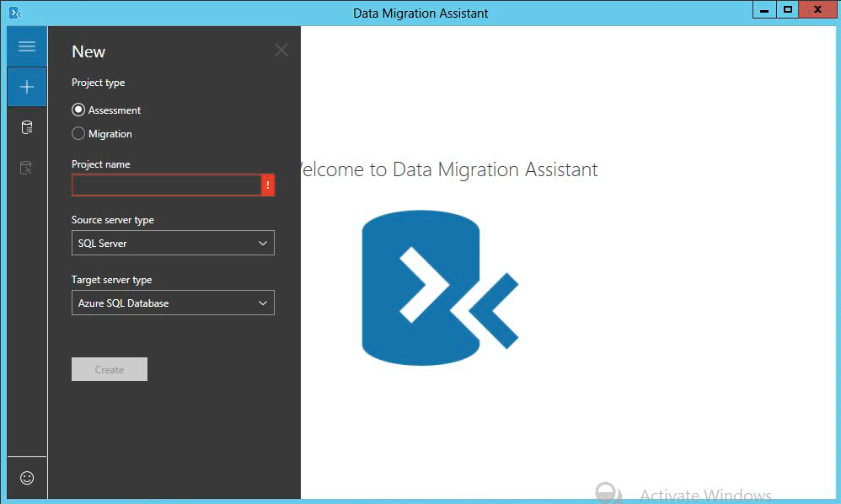This screenshot has height=504, width=841.
Task: Open the Source server type dropdown
Action: [x=173, y=243]
